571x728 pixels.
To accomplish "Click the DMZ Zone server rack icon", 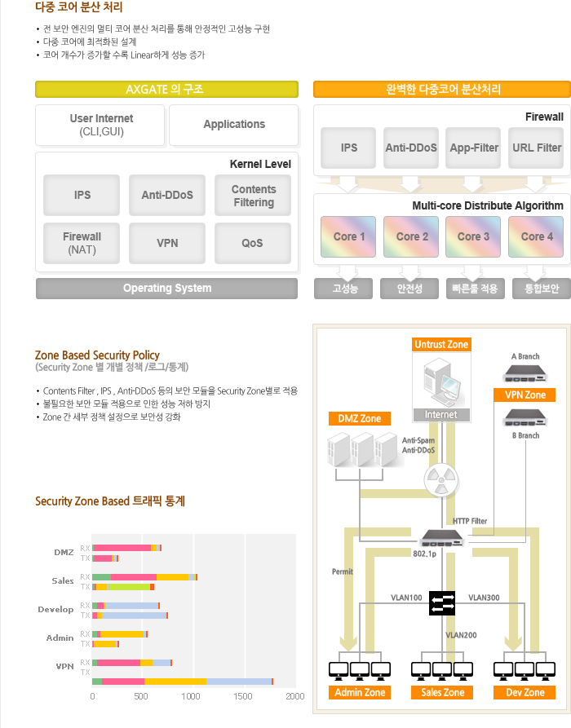I will point(360,449).
